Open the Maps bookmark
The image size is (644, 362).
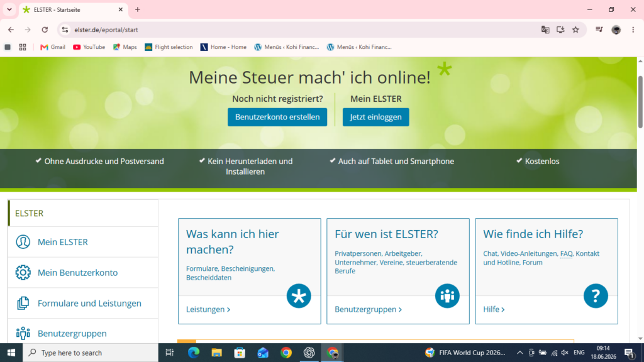click(125, 47)
